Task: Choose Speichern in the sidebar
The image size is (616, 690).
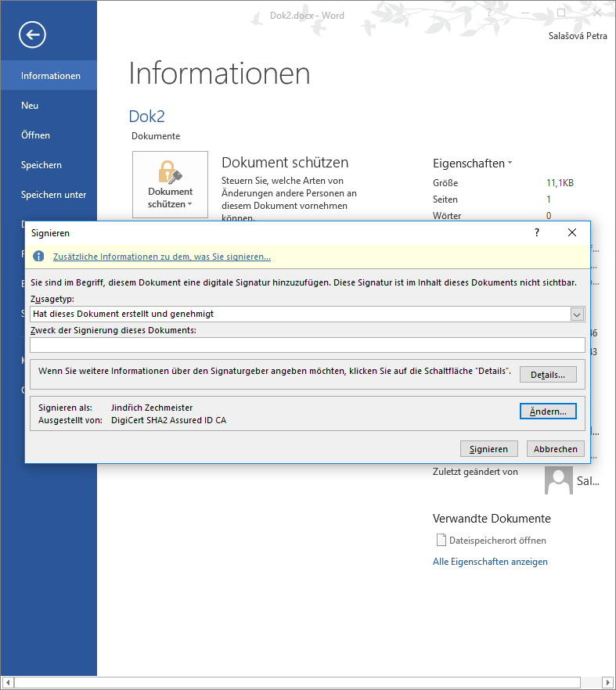Action: point(49,165)
